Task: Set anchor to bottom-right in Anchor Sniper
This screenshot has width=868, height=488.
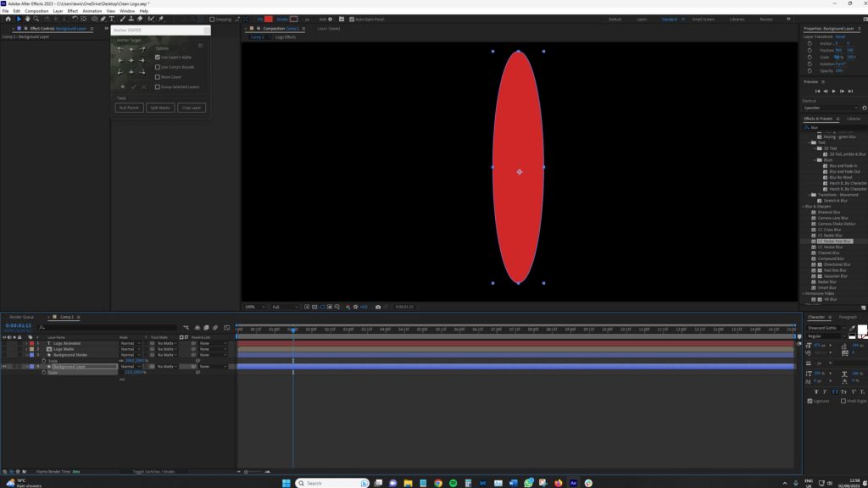Action: 142,71
